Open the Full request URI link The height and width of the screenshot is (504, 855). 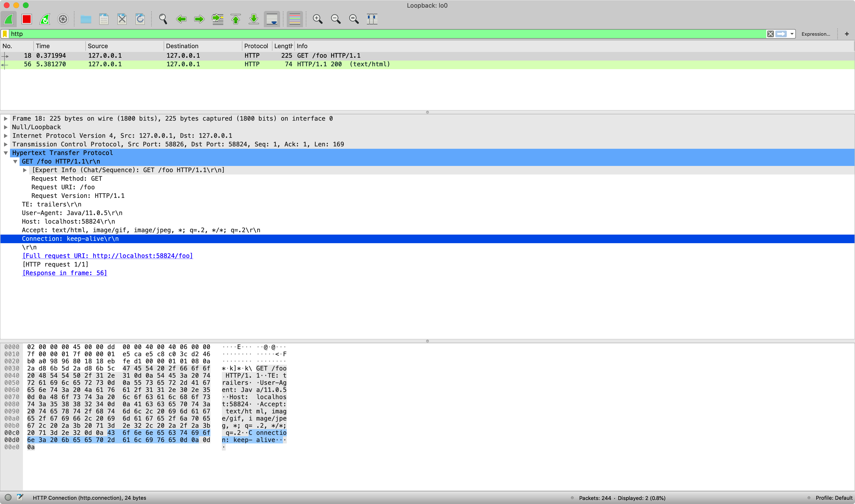click(107, 256)
